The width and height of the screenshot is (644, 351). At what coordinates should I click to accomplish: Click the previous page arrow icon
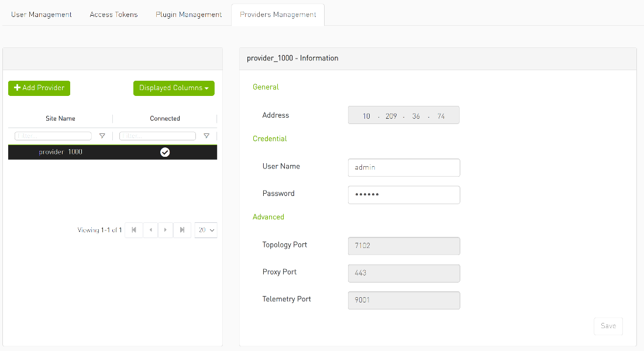tap(150, 230)
